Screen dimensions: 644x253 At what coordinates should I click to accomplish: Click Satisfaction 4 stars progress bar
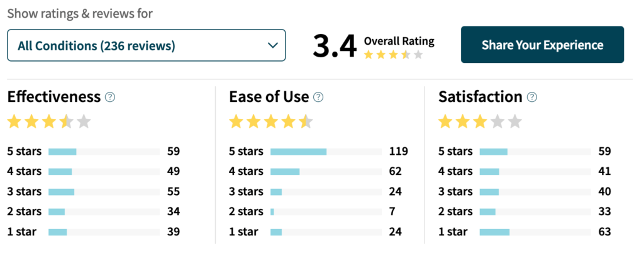tap(535, 172)
